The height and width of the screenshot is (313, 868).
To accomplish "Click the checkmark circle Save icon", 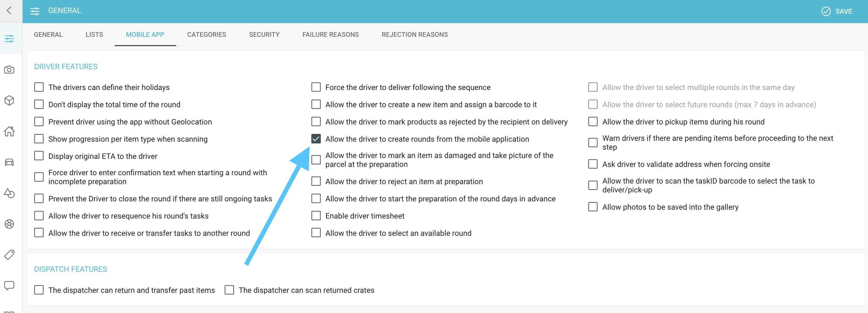I will point(826,12).
